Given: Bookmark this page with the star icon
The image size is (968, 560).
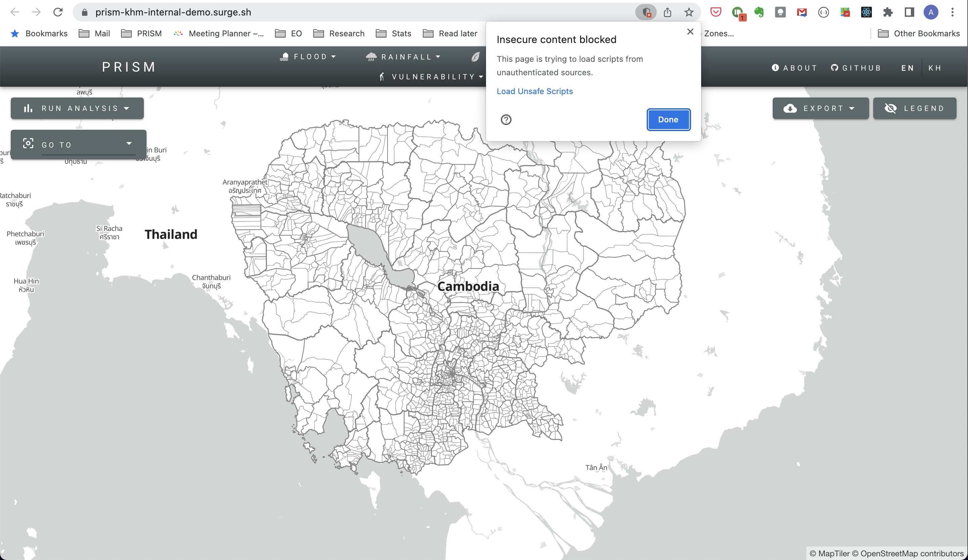Looking at the screenshot, I should pyautogui.click(x=689, y=12).
